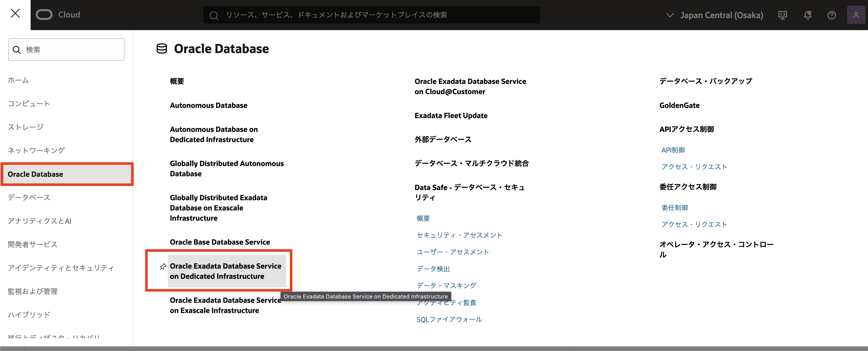Open GoldenGate service

pos(679,105)
